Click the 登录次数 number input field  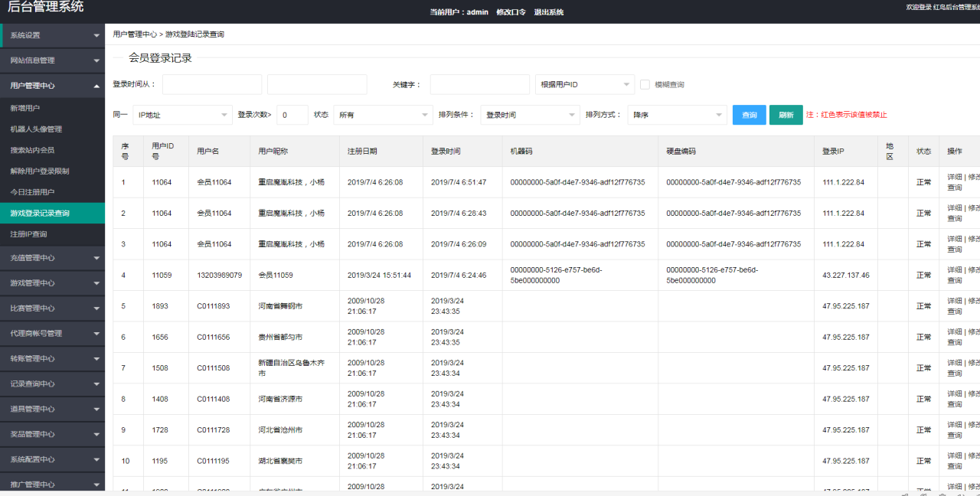pos(292,115)
